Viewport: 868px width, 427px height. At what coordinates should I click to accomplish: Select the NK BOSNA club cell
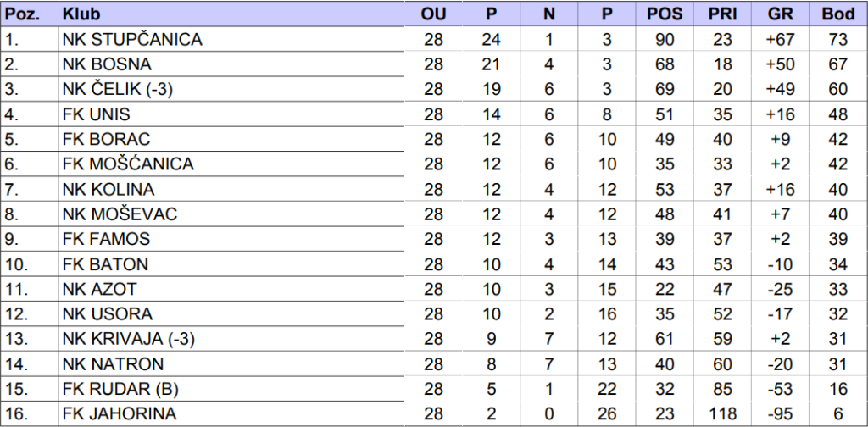tap(107, 64)
